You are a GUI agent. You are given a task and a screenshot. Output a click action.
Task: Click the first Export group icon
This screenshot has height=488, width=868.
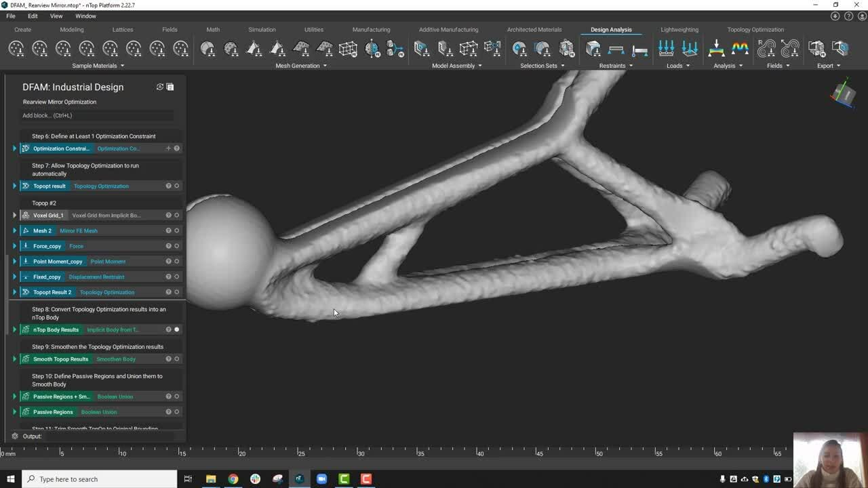[x=816, y=49]
